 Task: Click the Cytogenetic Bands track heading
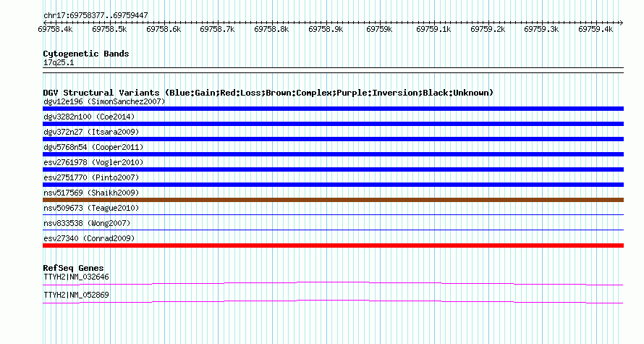click(86, 54)
